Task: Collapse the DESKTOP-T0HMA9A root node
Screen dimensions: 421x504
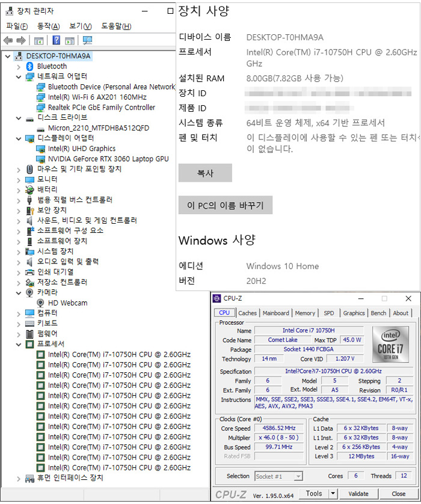Action: (x=8, y=57)
